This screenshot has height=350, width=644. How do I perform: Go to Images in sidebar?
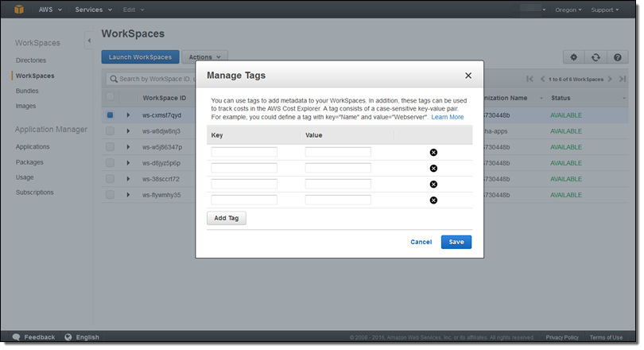point(25,106)
